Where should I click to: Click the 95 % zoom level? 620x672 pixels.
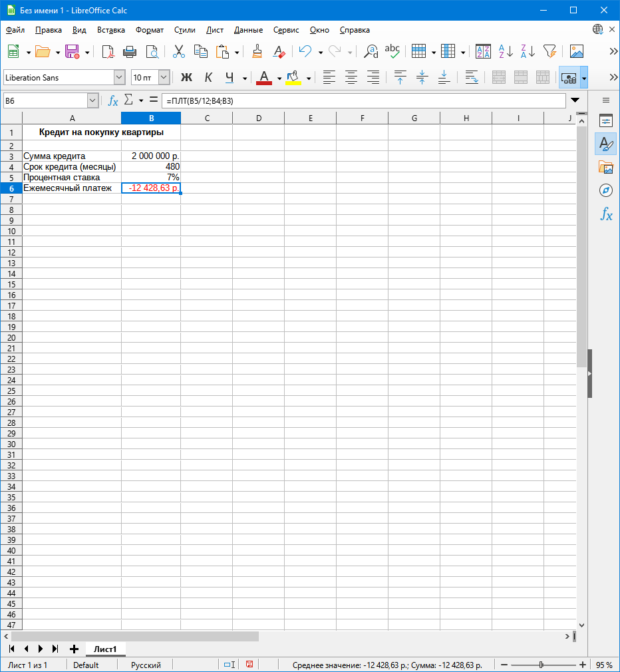pyautogui.click(x=604, y=665)
